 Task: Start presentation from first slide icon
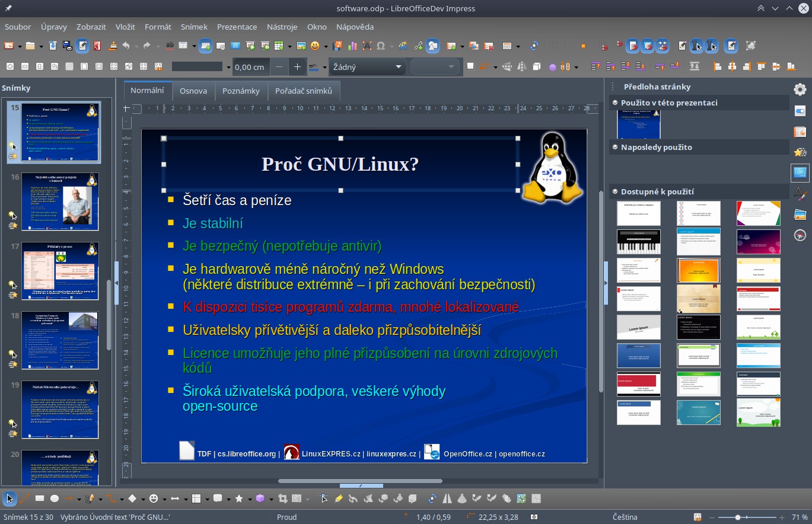coord(251,46)
